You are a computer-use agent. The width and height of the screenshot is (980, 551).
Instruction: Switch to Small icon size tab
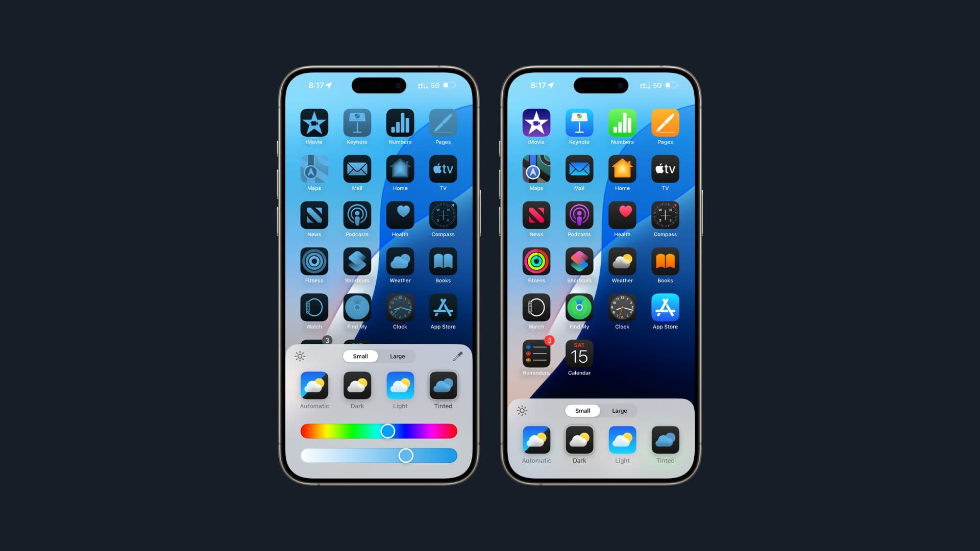359,356
